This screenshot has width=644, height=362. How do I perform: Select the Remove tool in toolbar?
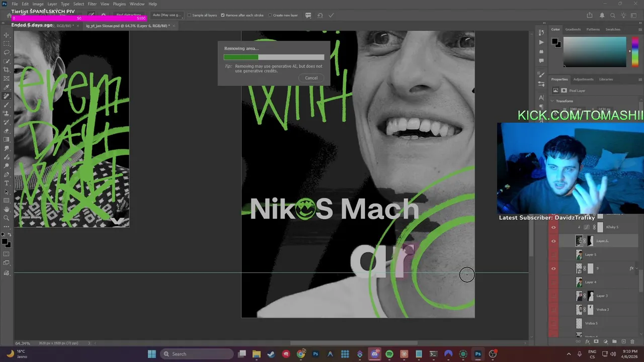pos(7,96)
